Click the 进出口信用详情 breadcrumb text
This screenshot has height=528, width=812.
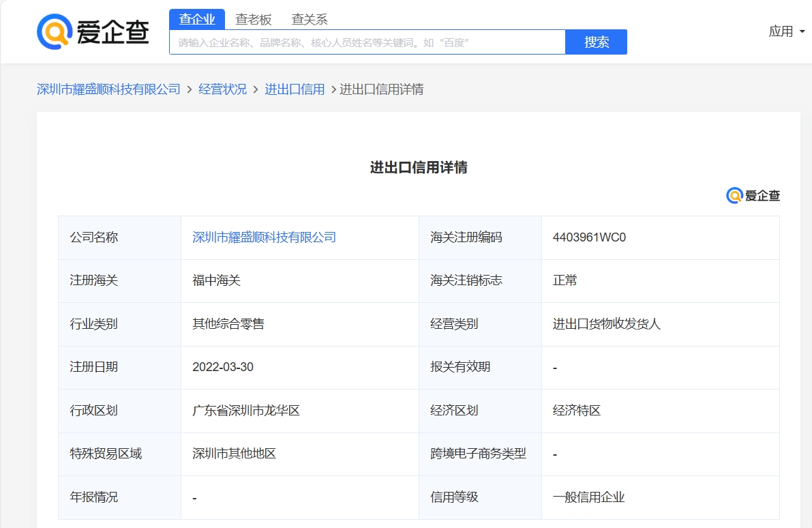(x=381, y=89)
